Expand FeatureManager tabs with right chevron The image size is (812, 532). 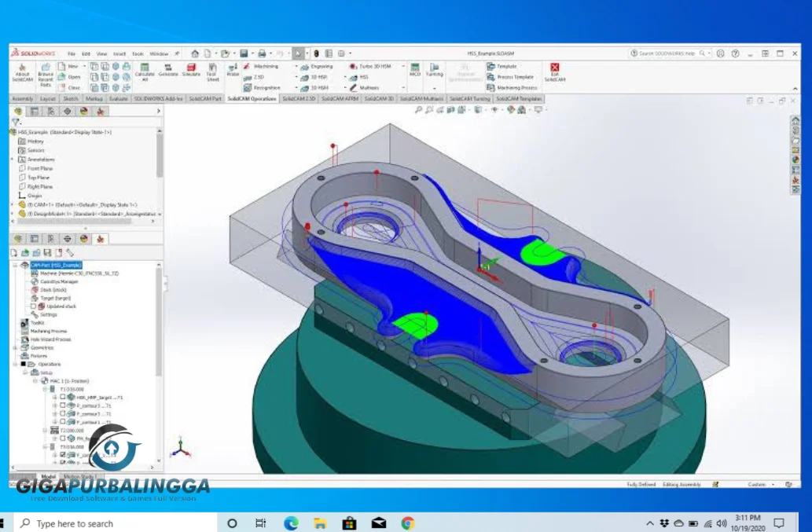coord(159,112)
